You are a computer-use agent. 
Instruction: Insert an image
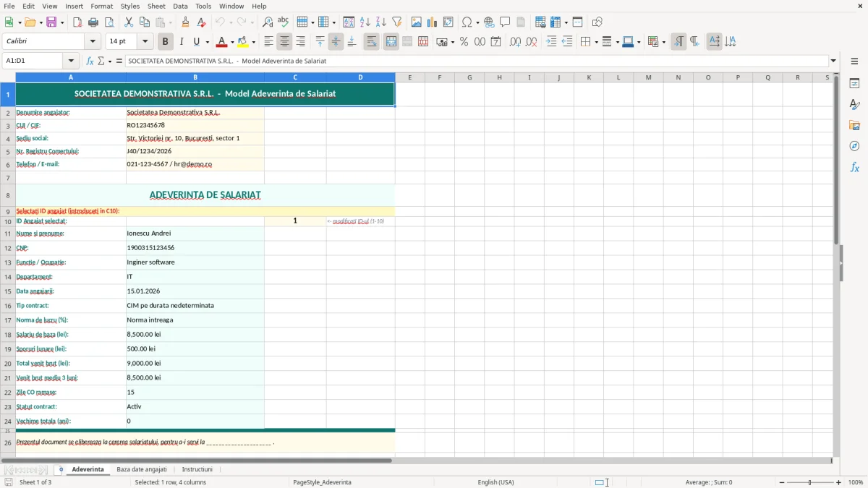click(417, 22)
